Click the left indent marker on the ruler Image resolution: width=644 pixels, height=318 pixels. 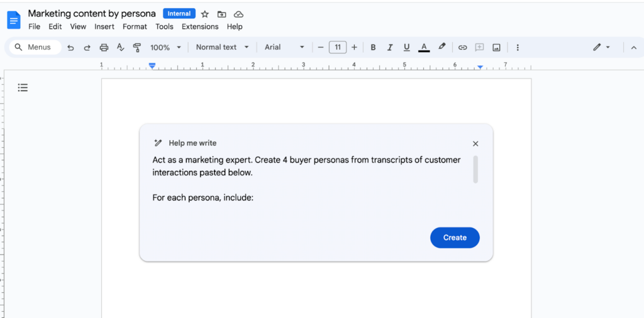click(152, 65)
